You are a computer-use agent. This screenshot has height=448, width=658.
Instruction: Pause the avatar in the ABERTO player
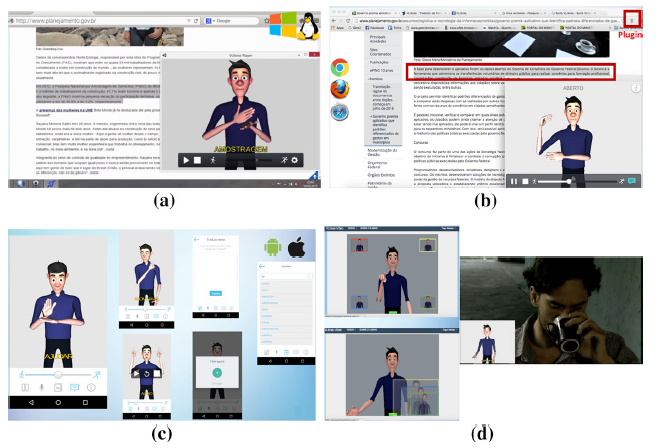point(514,181)
